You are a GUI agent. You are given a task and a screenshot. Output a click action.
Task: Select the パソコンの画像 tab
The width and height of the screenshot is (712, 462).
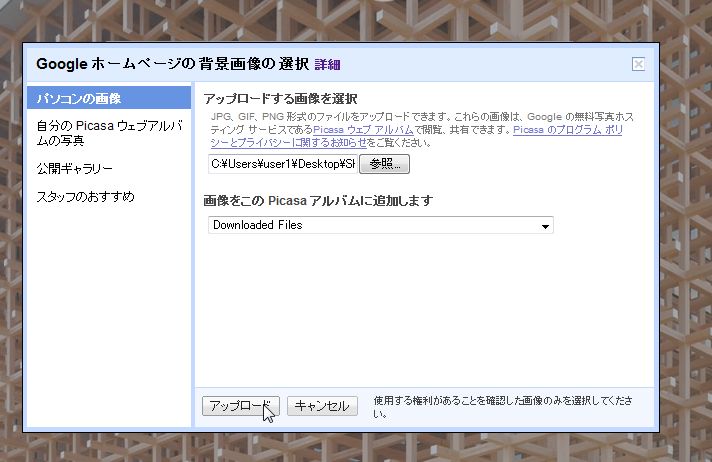(109, 98)
